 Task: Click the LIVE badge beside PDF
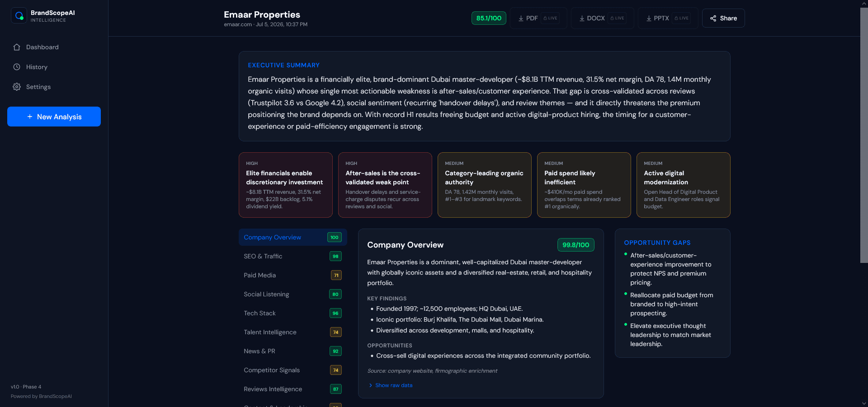(550, 18)
